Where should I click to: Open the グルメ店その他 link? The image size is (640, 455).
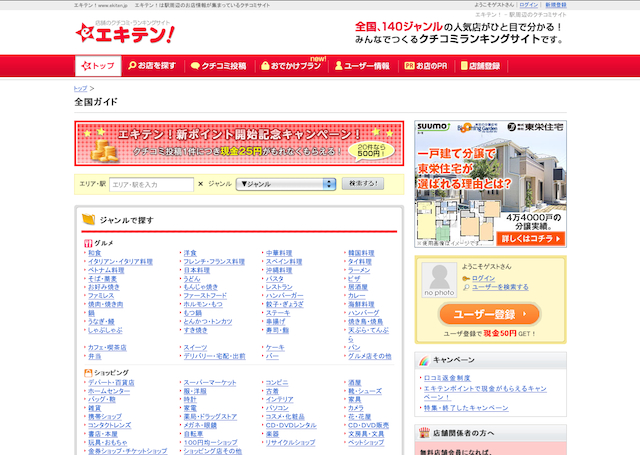pos(369,356)
